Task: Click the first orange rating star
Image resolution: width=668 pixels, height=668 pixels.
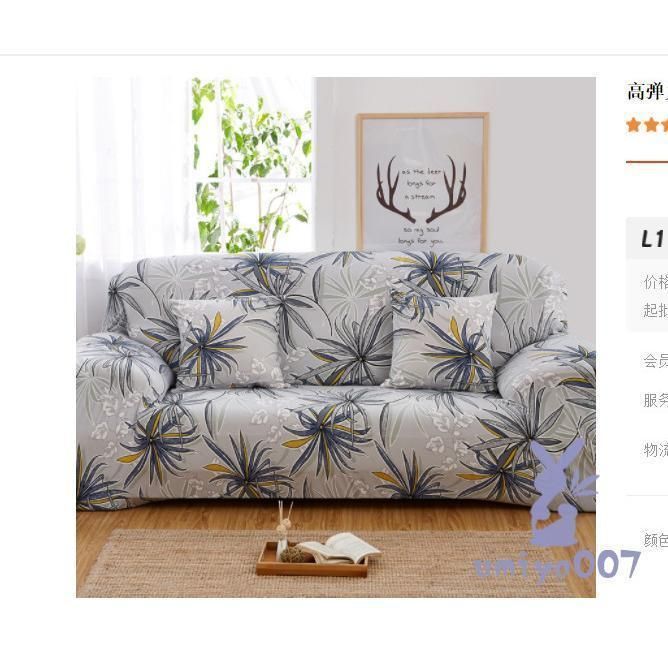Action: point(634,125)
